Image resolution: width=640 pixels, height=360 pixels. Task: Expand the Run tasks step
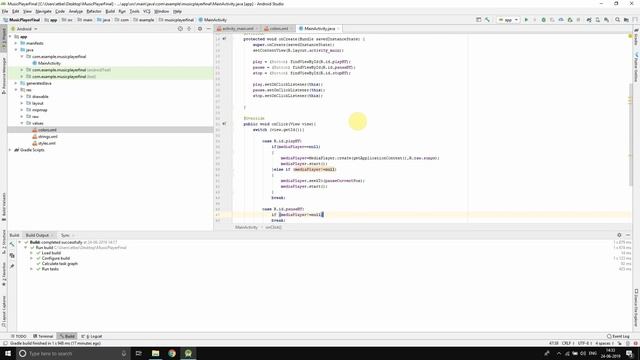[x=31, y=269]
